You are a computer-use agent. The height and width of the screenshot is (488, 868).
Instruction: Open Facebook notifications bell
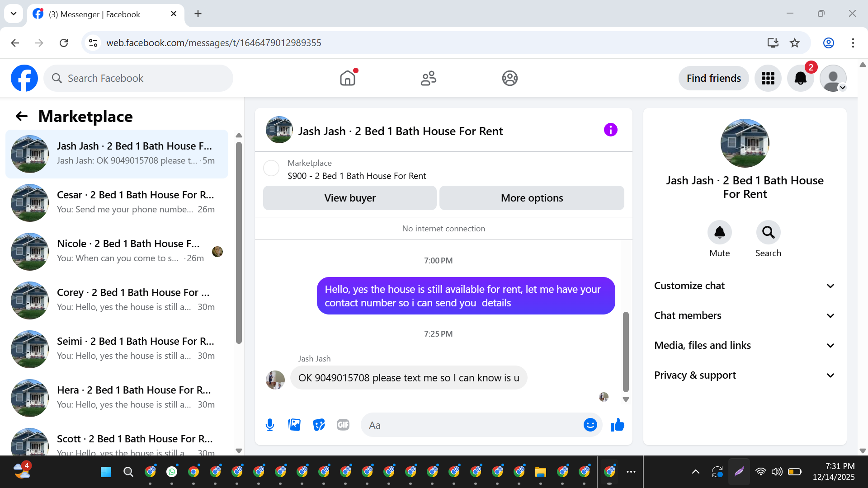coord(800,79)
